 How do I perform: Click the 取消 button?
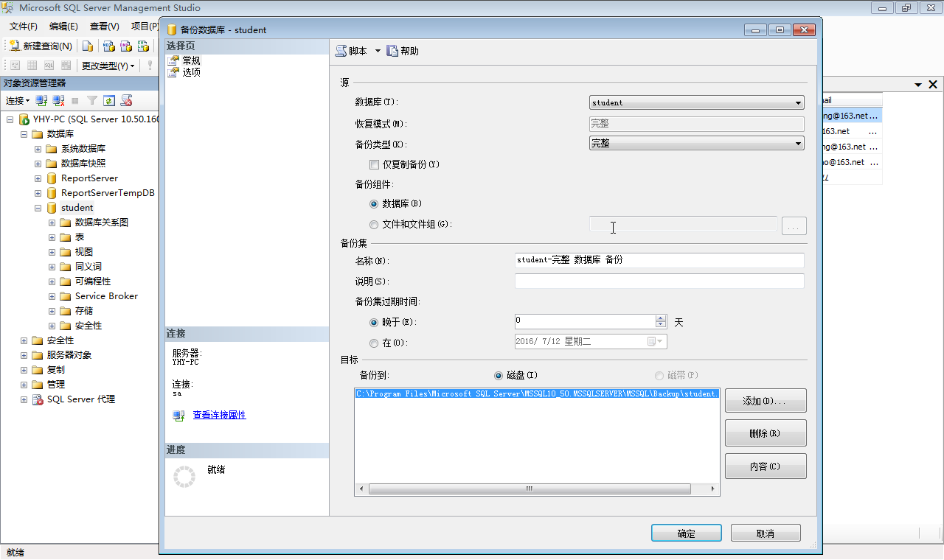point(766,533)
